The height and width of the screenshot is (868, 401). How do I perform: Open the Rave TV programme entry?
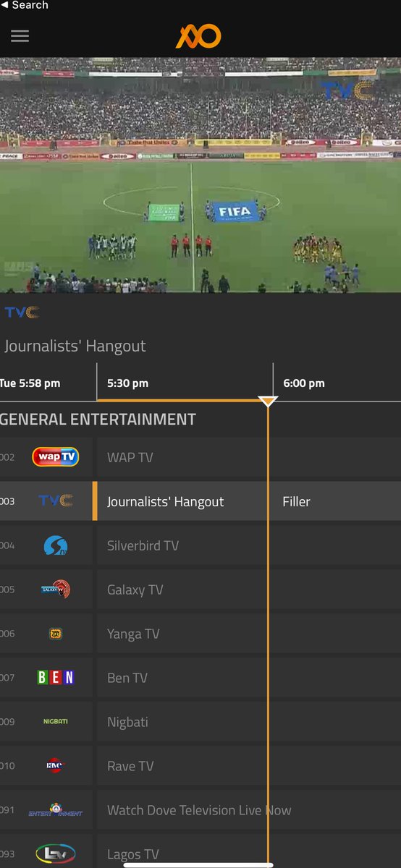pyautogui.click(x=249, y=766)
